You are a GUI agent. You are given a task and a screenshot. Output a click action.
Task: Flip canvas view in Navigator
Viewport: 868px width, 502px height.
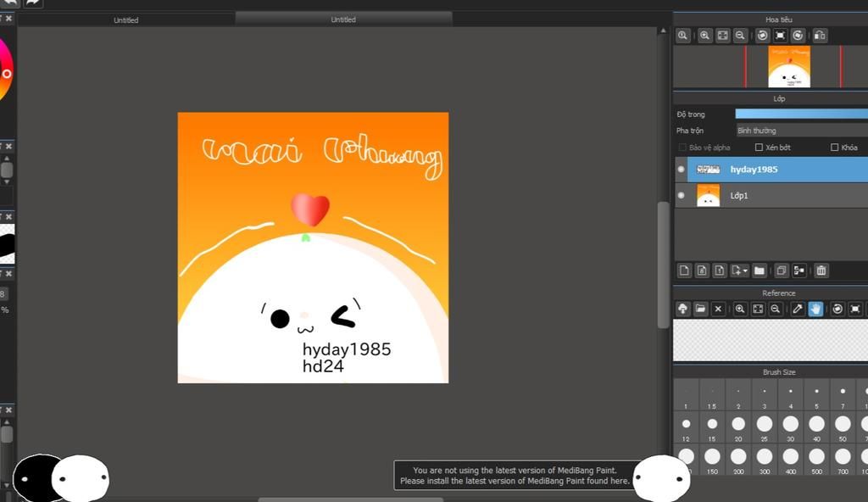(820, 36)
